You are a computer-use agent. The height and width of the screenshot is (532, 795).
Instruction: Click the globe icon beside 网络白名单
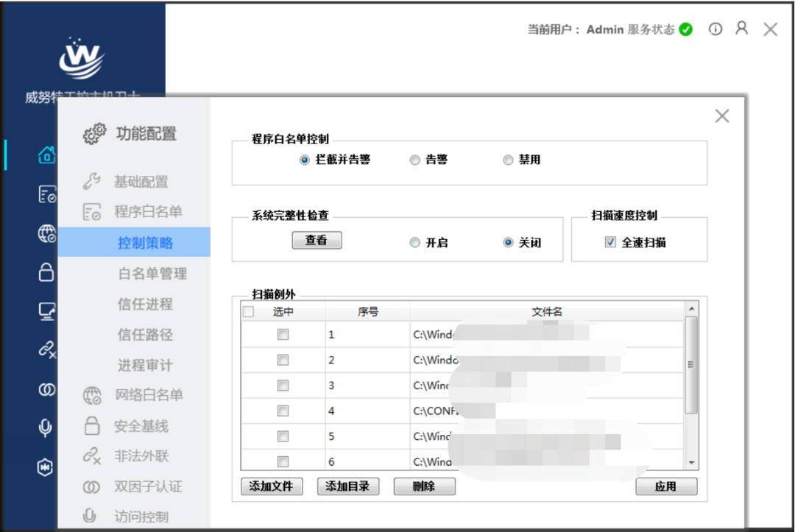92,395
